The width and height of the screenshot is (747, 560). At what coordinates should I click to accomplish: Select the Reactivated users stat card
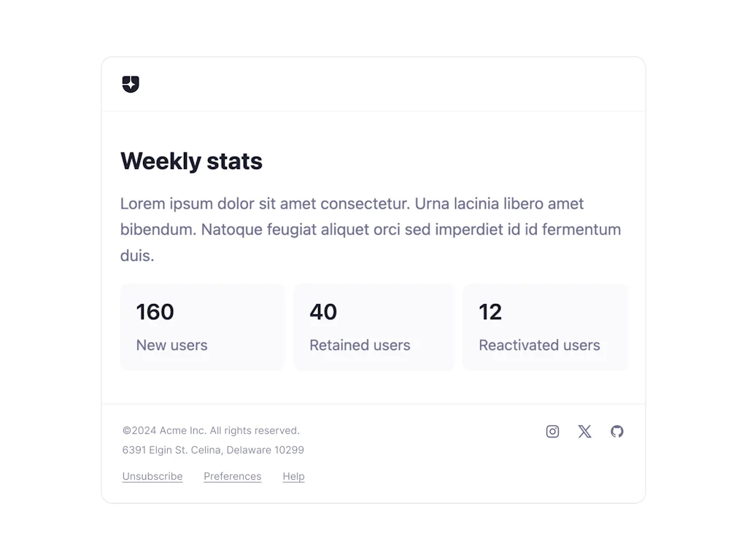pyautogui.click(x=545, y=327)
